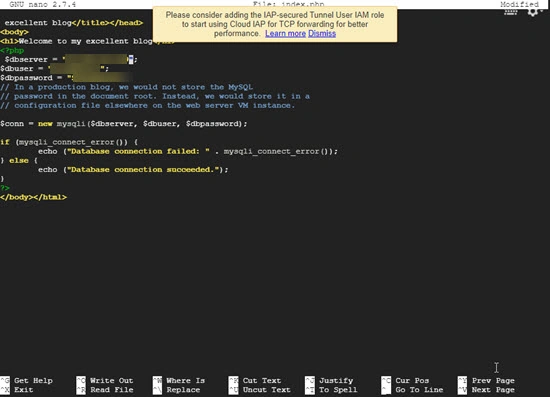Image resolution: width=550 pixels, height=397 pixels.
Task: Select the ^U Uncut Text shortcut
Action: [260, 390]
